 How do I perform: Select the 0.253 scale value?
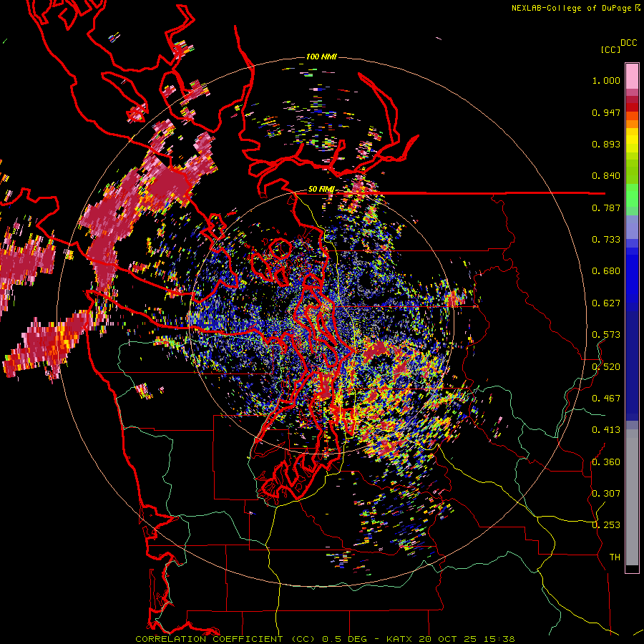[x=606, y=525]
